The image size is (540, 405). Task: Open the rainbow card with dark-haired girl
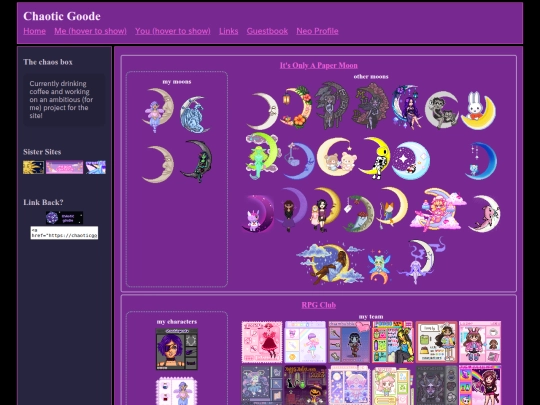[x=480, y=385]
